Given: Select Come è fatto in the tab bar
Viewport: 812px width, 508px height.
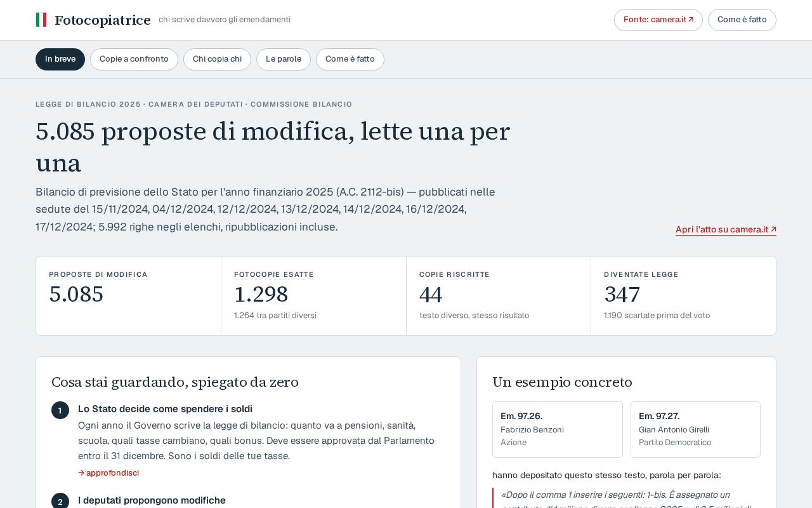Looking at the screenshot, I should 350,59.
